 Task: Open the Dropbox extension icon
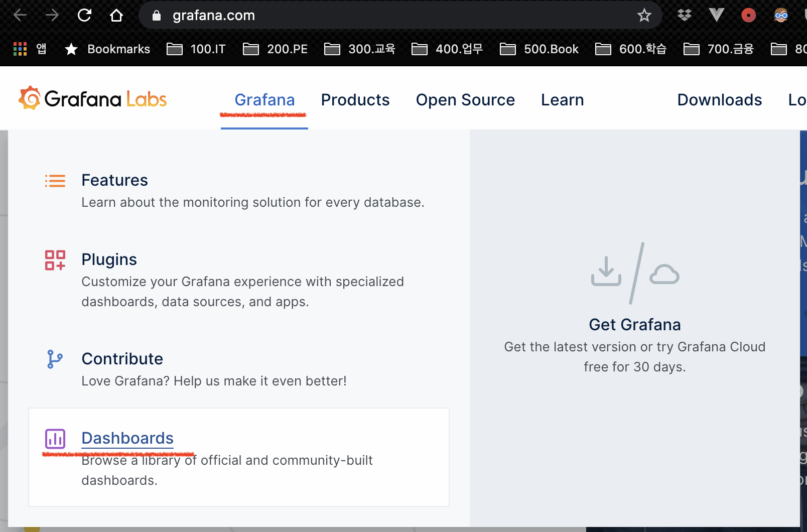click(x=685, y=16)
